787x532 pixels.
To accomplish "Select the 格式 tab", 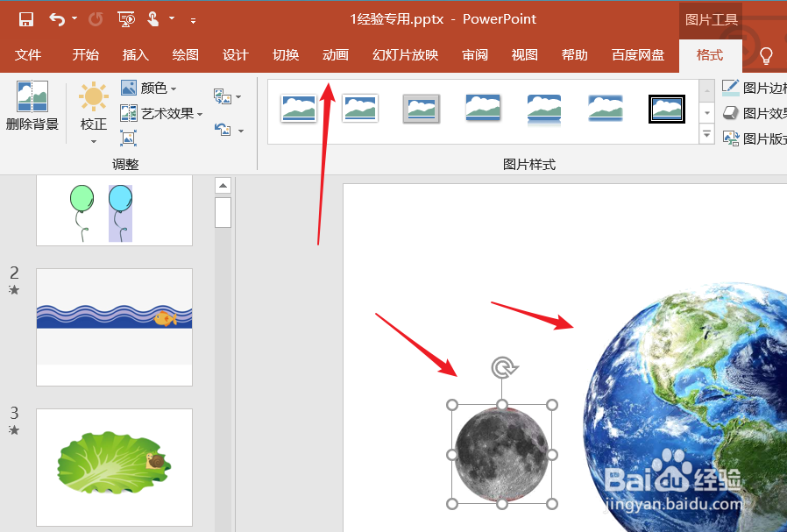I will click(710, 54).
